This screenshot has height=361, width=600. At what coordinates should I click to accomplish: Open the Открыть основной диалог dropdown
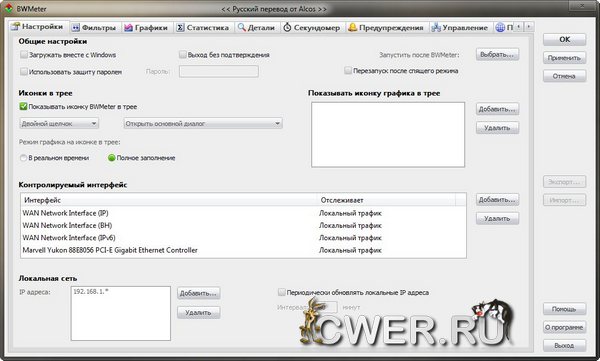203,124
